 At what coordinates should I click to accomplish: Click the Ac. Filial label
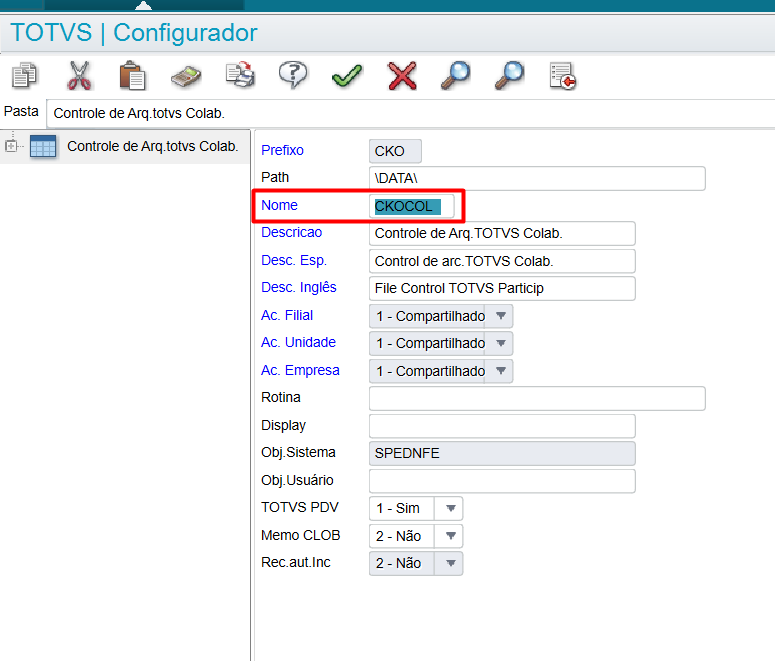coord(287,315)
